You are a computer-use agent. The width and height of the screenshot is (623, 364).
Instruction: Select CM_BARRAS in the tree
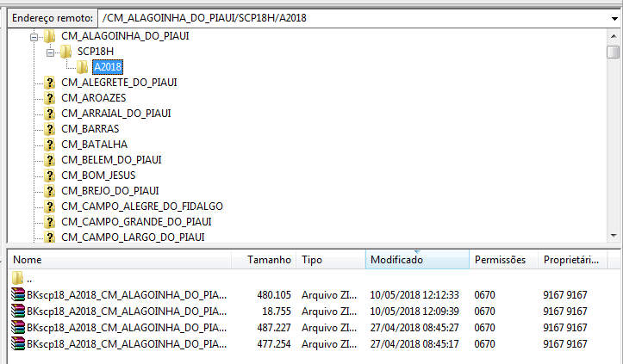(90, 129)
